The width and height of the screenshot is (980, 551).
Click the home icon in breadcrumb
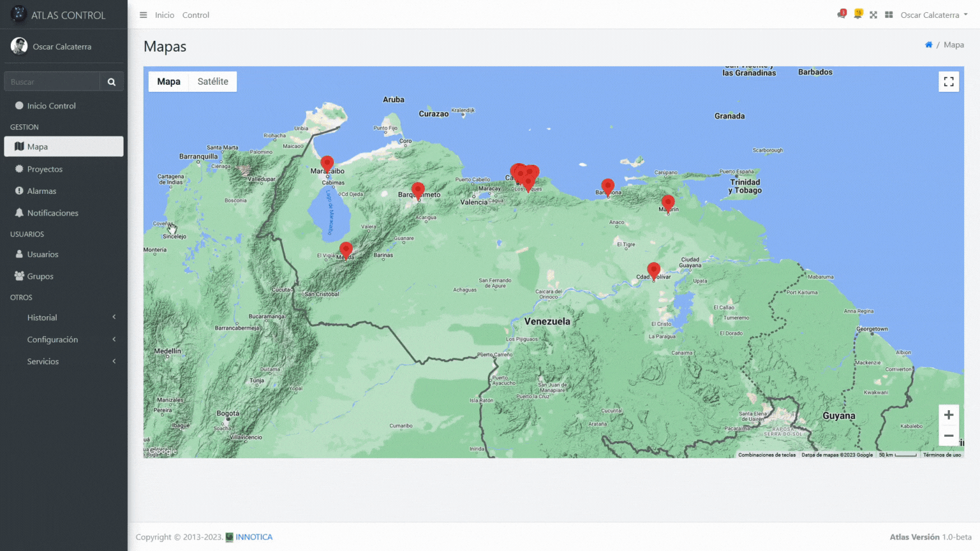point(928,45)
